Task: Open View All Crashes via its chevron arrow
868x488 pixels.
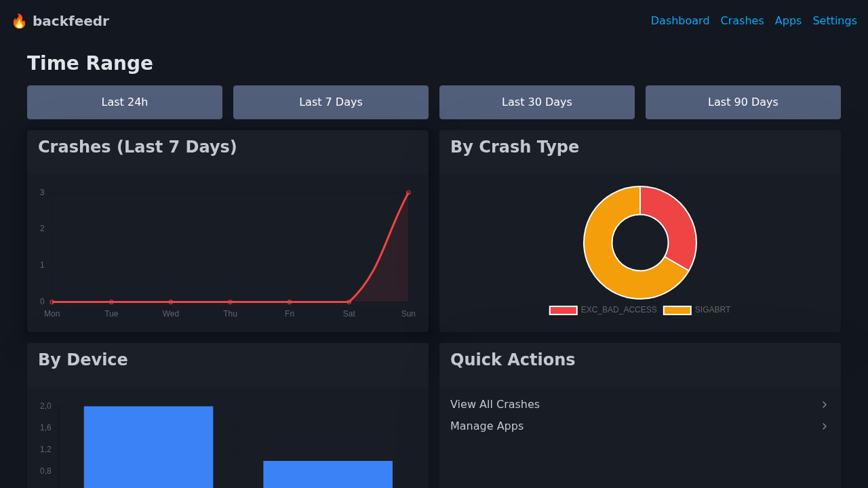Action: [x=825, y=405]
